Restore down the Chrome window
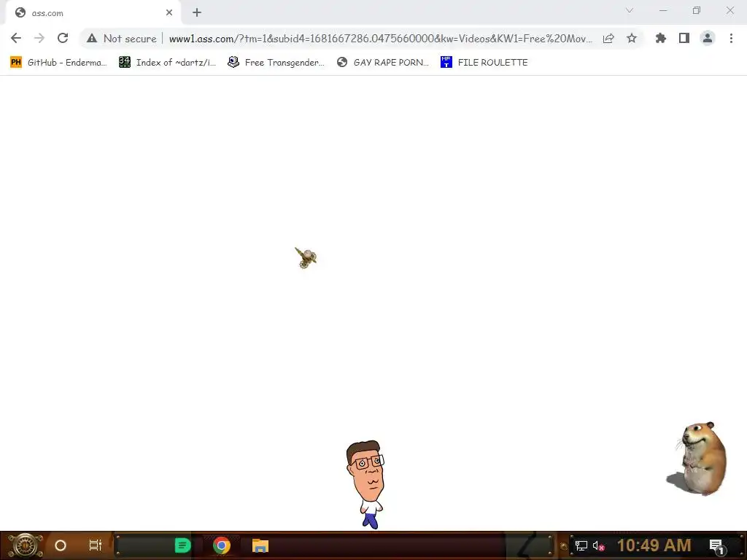 click(697, 10)
